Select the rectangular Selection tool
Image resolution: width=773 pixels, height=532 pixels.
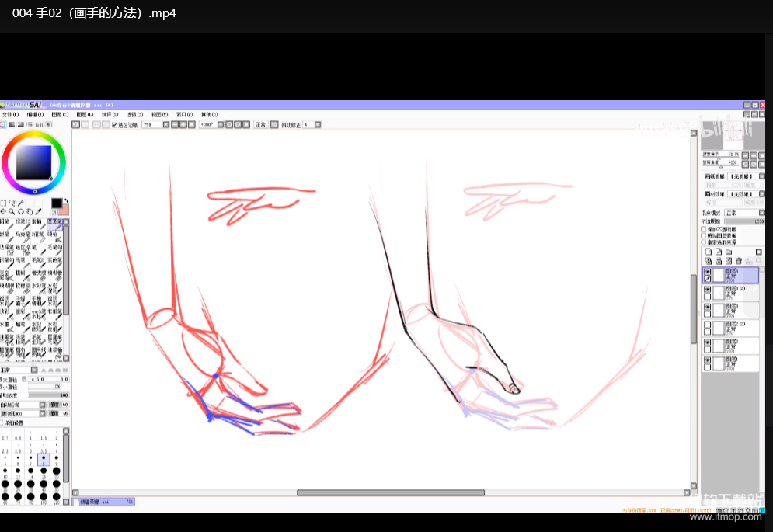[4, 203]
